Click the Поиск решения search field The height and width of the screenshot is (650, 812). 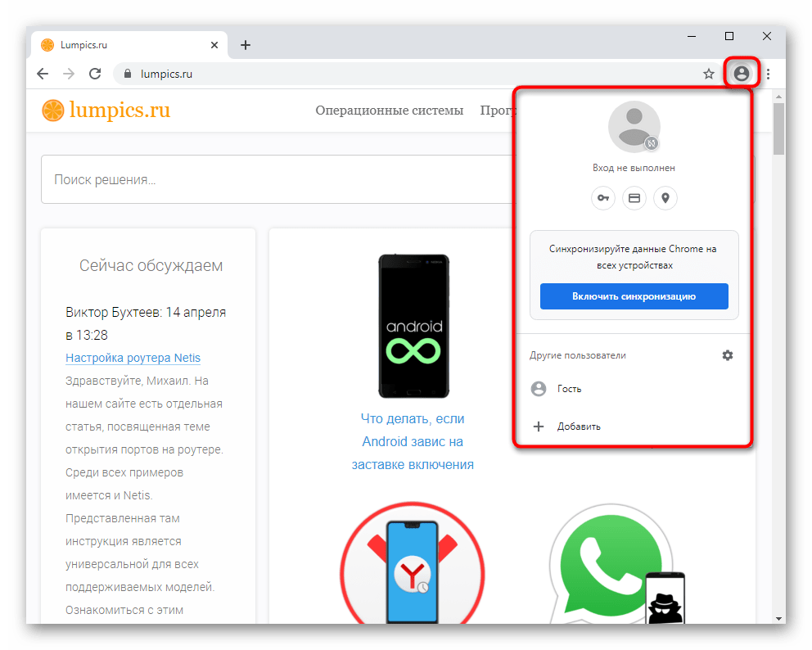[x=270, y=179]
